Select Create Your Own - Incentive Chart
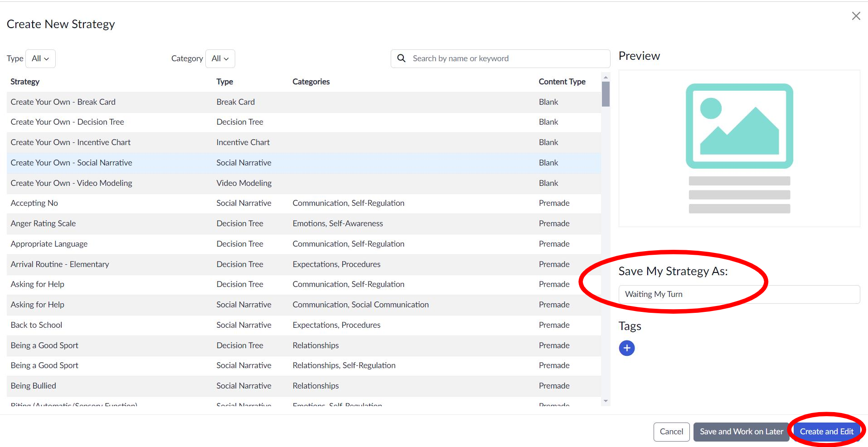Screen dimensions: 868x447 click(x=70, y=142)
